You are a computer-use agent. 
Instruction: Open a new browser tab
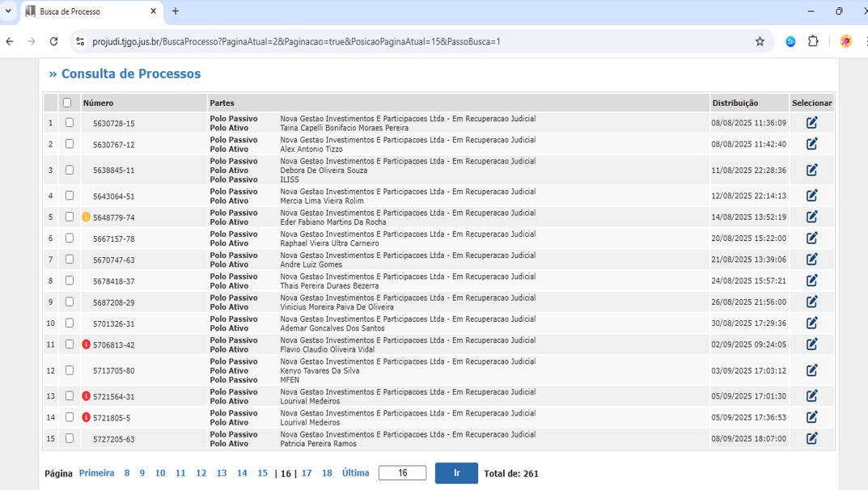(x=176, y=11)
